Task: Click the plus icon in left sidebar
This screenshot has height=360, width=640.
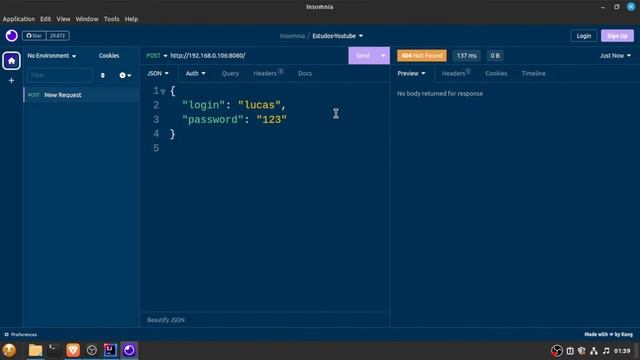Action: tap(11, 80)
